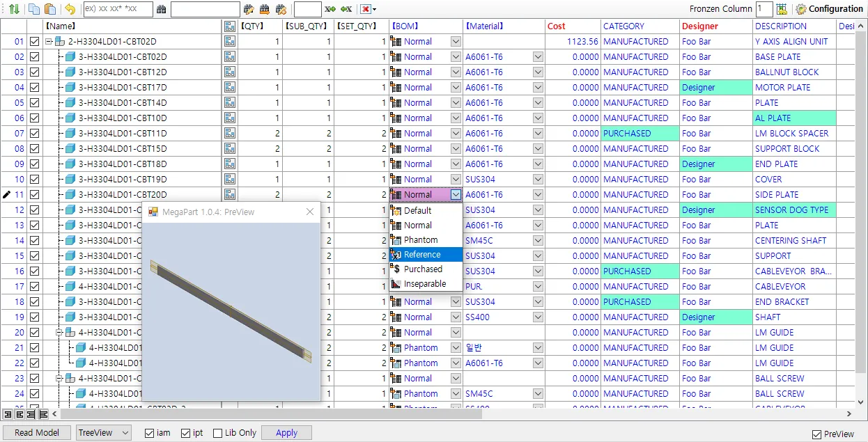Choose Reference from the BOM list
The height and width of the screenshot is (442, 868).
[426, 254]
